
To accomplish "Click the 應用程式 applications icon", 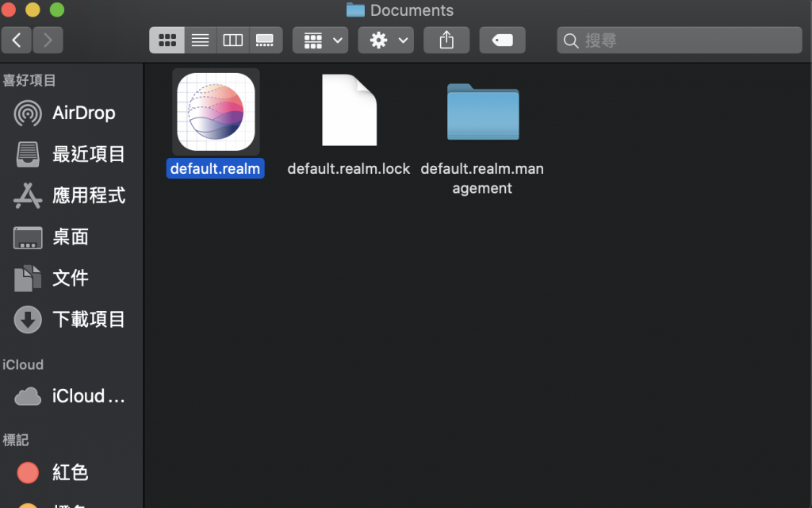I will coord(28,196).
